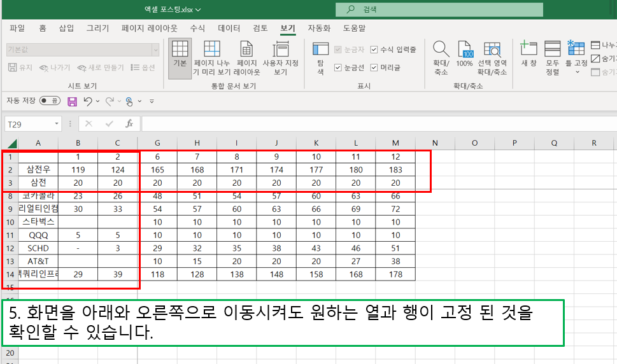Viewport: 617px width, 364px height.
Task: Switch to 페이지 레이아웃 view
Action: pyautogui.click(x=246, y=59)
